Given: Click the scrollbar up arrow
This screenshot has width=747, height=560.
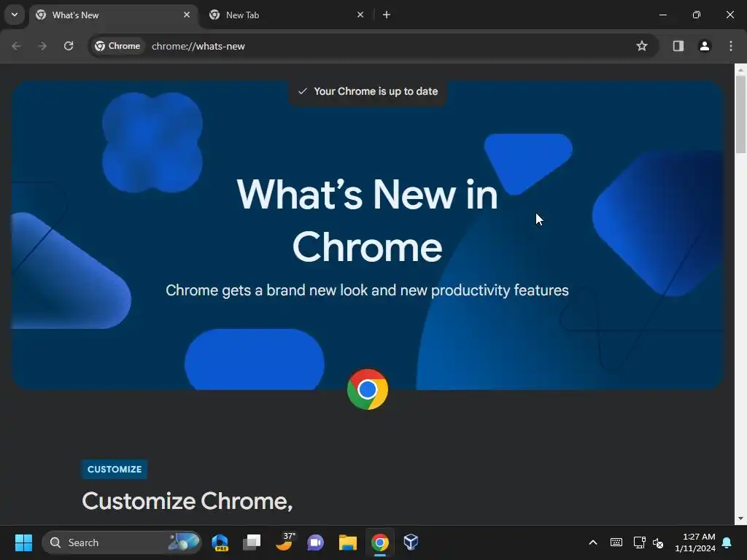Looking at the screenshot, I should pos(740,69).
